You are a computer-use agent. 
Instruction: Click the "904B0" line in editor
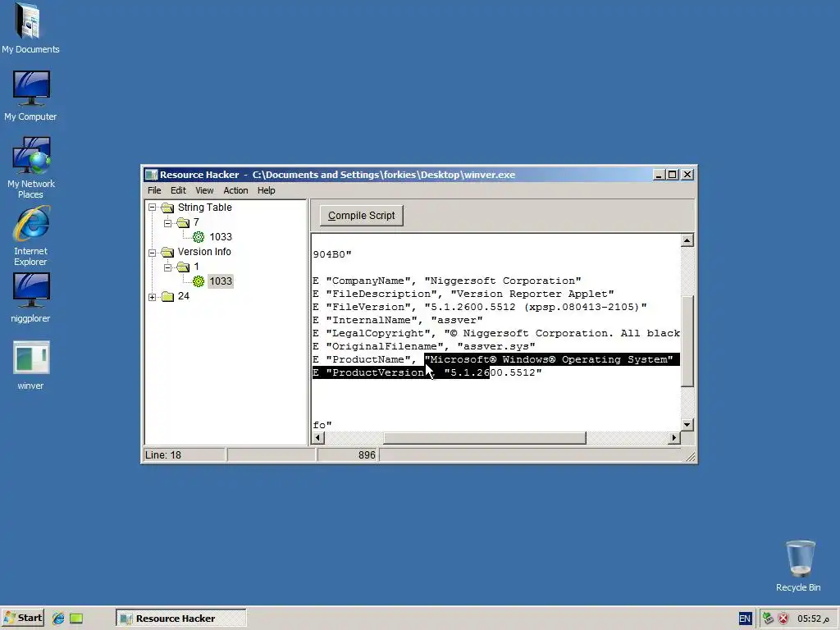tap(332, 254)
